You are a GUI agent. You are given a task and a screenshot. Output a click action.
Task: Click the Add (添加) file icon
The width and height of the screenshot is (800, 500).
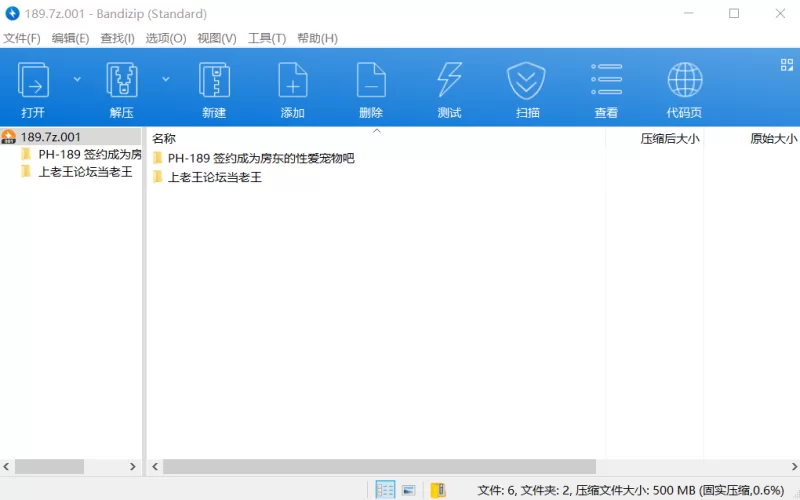pos(292,80)
